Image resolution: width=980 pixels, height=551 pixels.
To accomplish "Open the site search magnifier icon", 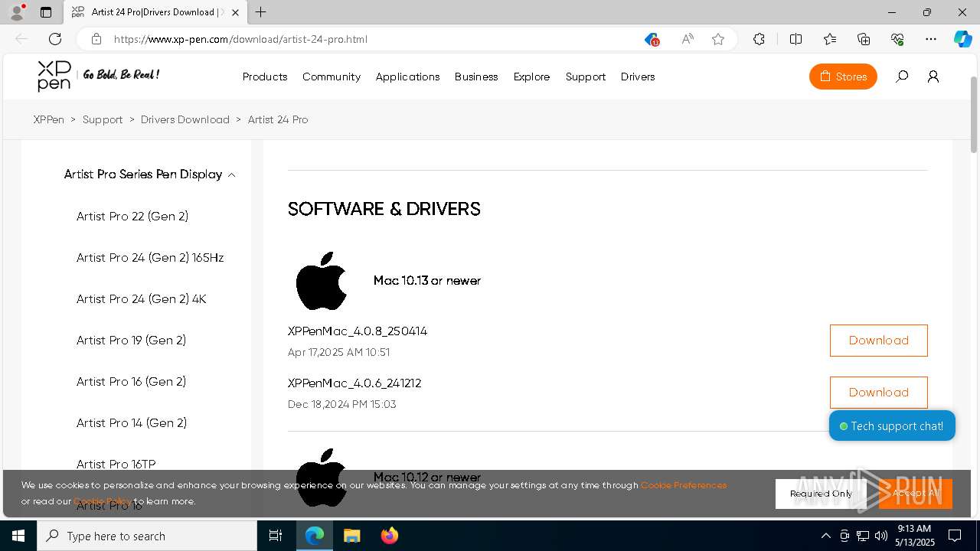I will pyautogui.click(x=902, y=77).
